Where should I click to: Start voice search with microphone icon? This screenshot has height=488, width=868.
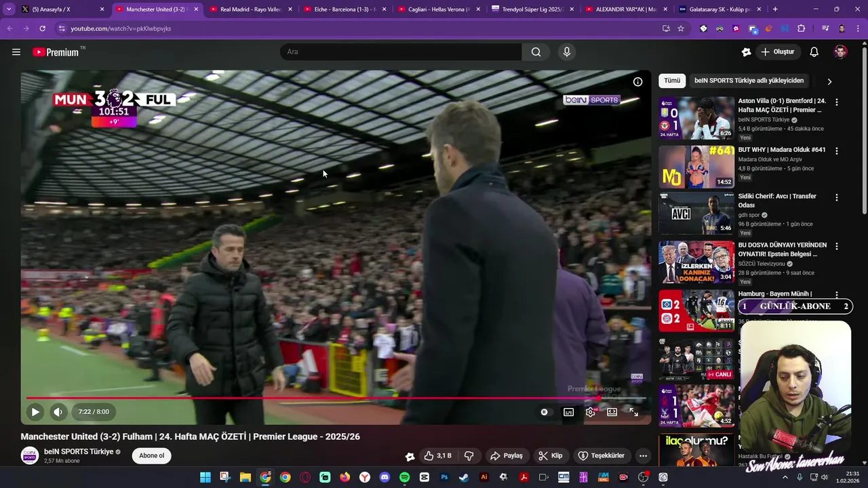coord(567,52)
